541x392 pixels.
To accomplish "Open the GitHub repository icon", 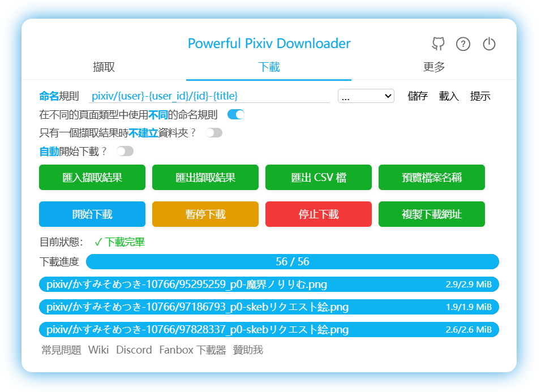I will click(438, 44).
